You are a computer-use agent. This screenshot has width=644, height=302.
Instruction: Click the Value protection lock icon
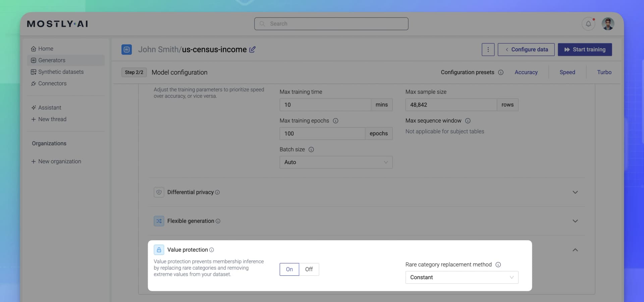click(159, 250)
